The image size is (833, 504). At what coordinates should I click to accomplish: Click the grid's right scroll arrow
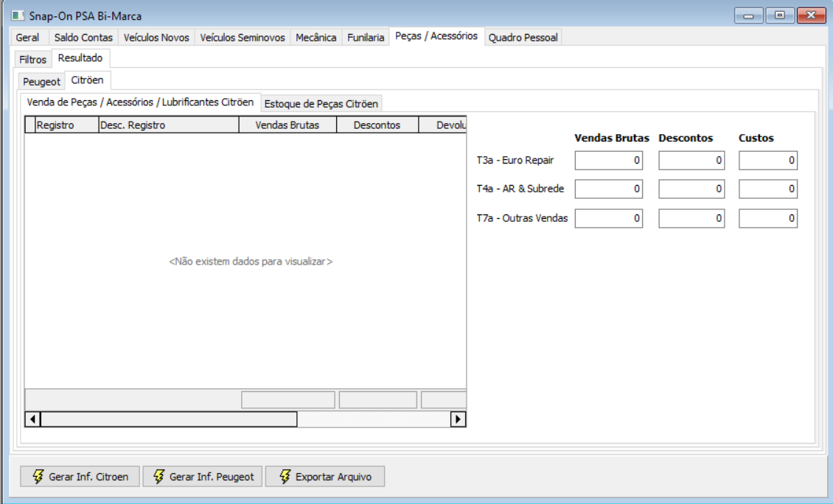point(458,419)
